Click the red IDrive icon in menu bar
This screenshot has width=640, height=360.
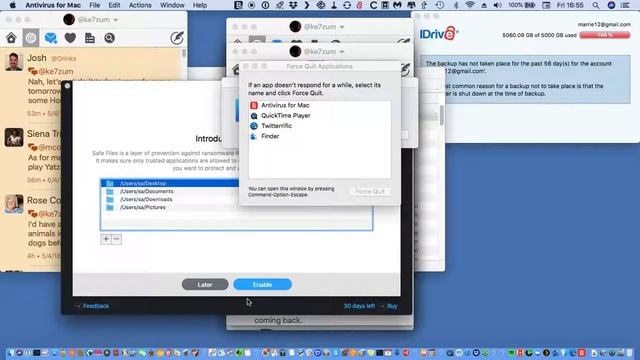click(360, 5)
